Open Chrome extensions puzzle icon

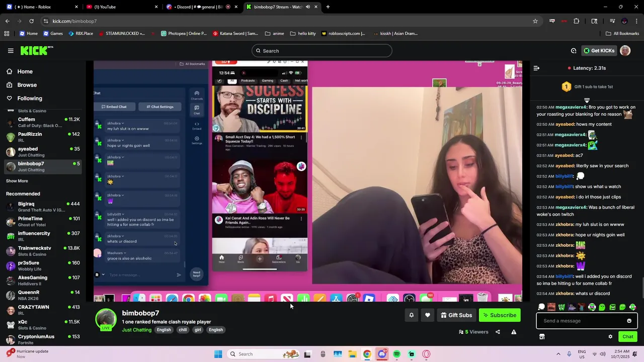point(577,21)
